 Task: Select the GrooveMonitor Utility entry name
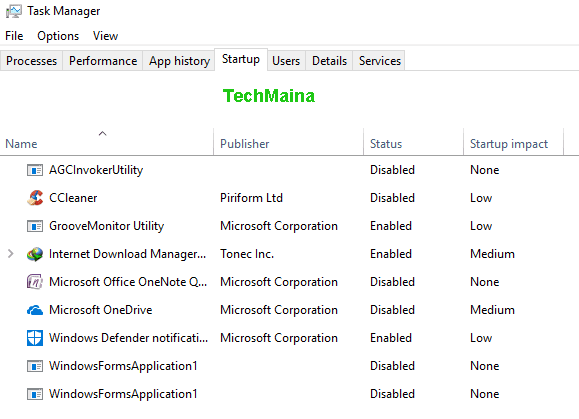106,226
